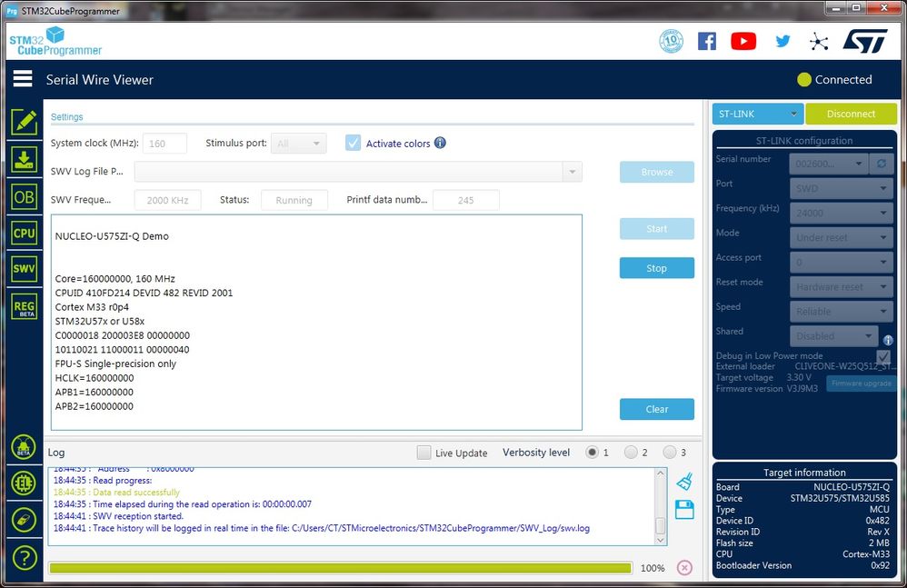The image size is (907, 588).
Task: Open the CPU panel icon
Action: point(24,233)
